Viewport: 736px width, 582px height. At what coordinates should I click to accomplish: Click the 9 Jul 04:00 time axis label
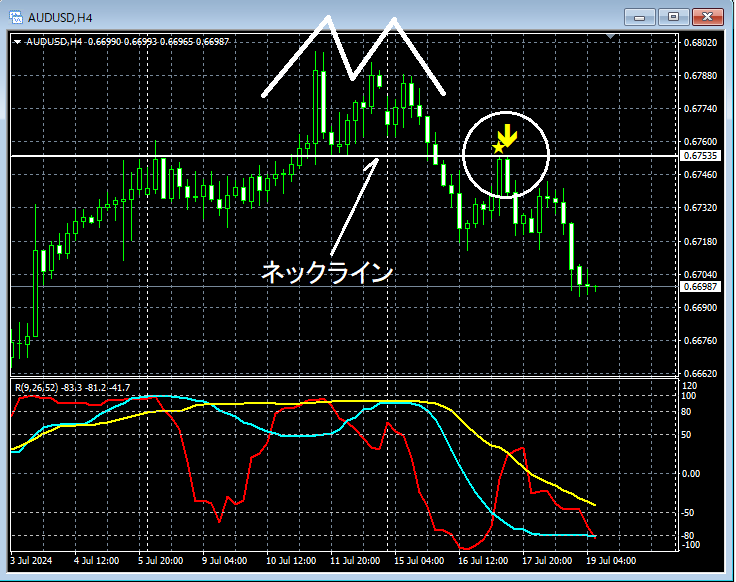click(x=224, y=560)
